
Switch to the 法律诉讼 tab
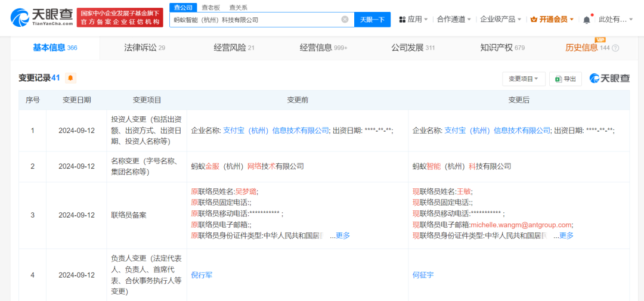(x=144, y=48)
